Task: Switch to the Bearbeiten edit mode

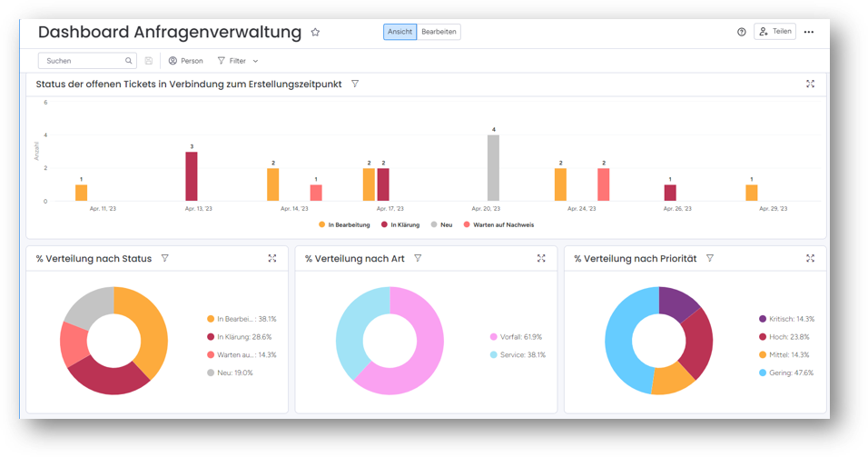Action: pyautogui.click(x=439, y=32)
